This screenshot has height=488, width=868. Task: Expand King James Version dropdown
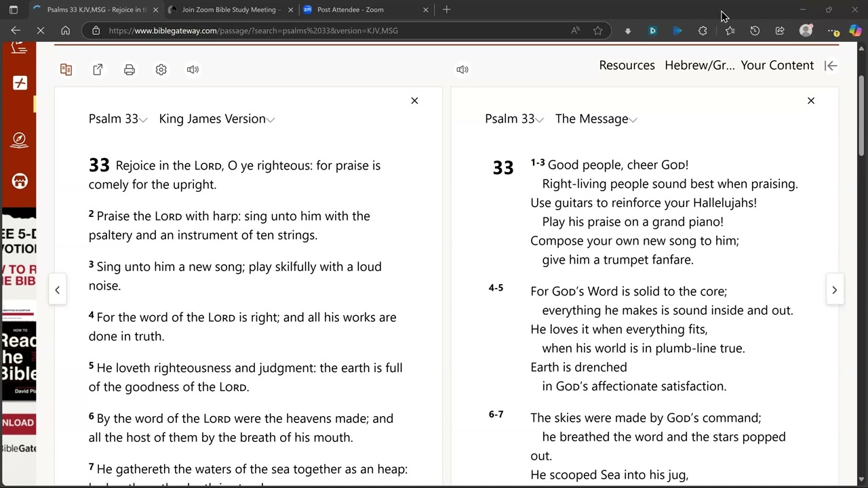point(217,119)
